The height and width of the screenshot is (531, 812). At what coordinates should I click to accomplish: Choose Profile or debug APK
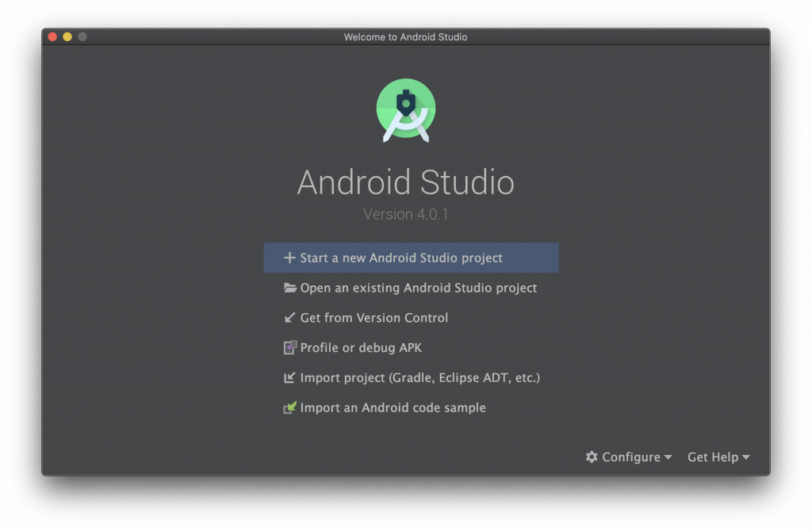[x=412, y=348]
